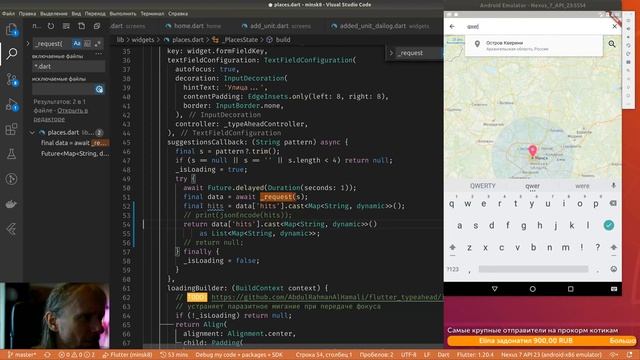640x360 pixels.
Task: Tap microphone icon on emulator keyboard
Action: click(613, 186)
